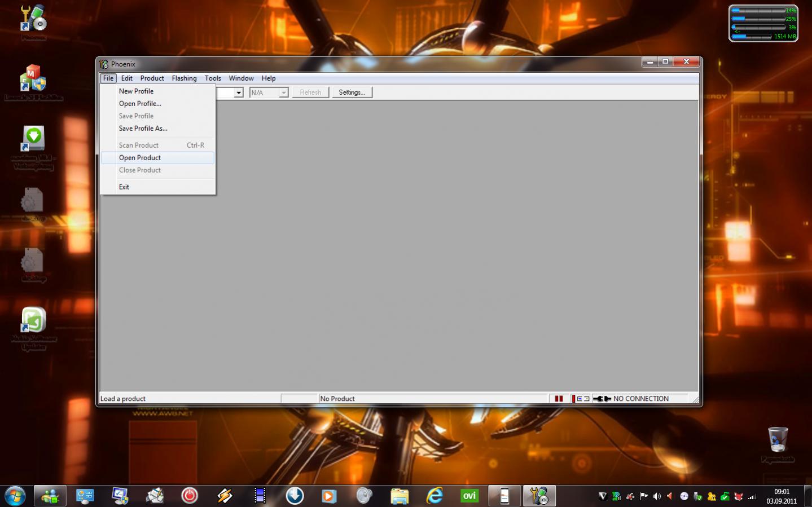Open the network computers app in taskbar

click(x=85, y=496)
